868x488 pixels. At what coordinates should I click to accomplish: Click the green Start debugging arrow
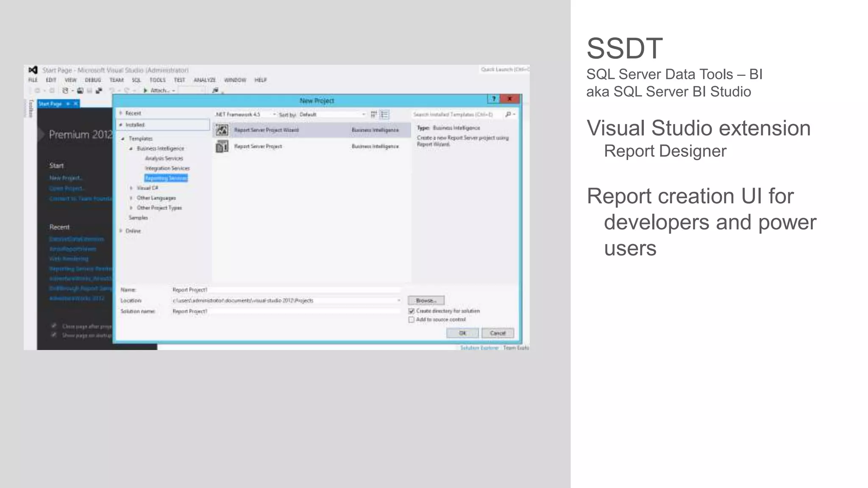(145, 90)
